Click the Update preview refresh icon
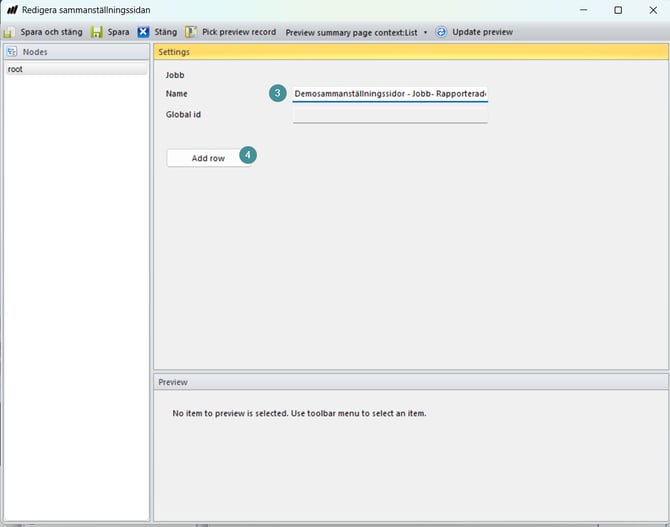The image size is (670, 527). 441,32
